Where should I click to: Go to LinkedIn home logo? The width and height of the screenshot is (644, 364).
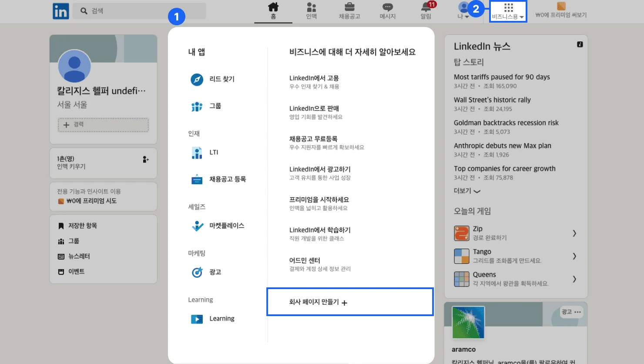click(x=60, y=11)
